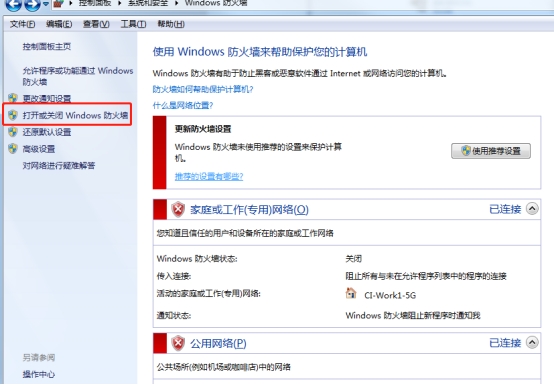Open 还原默认设置 link
This screenshot has height=385, width=554.
pos(47,132)
